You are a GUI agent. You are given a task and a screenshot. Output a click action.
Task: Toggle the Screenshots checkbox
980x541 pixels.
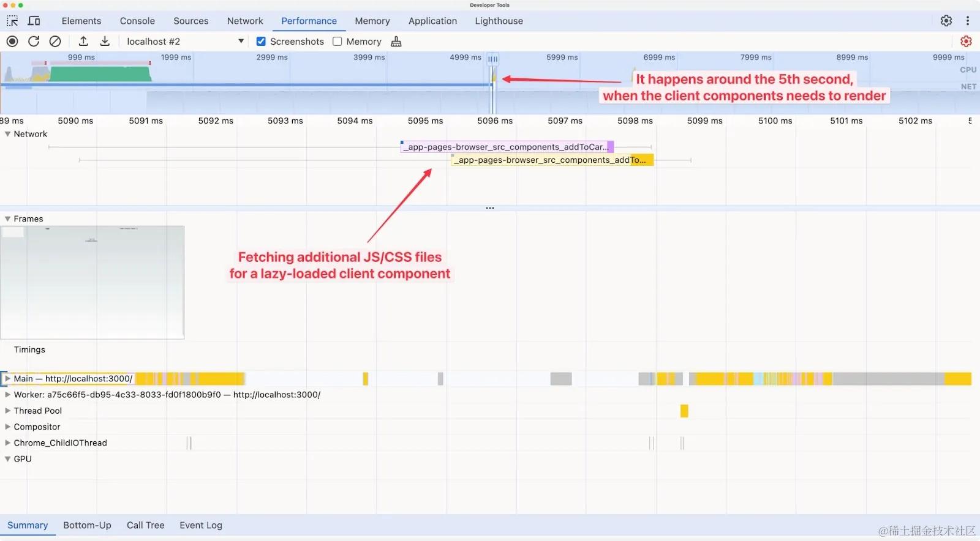(261, 41)
